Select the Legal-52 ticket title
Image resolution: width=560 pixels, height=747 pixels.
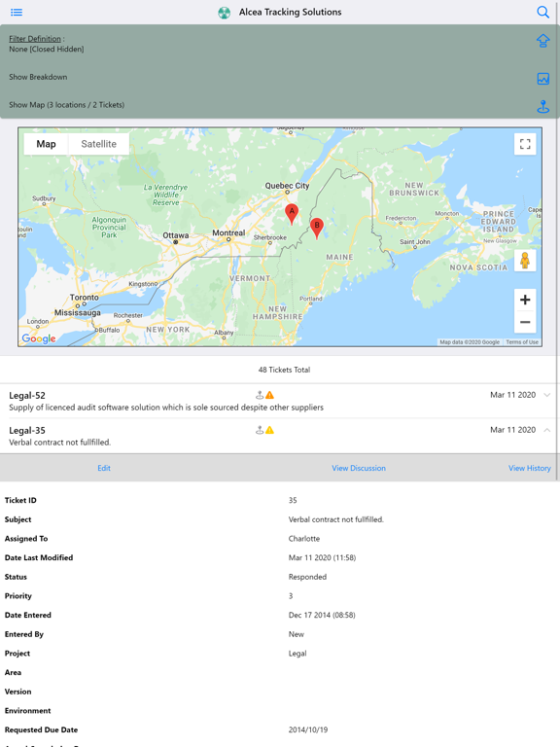point(27,396)
